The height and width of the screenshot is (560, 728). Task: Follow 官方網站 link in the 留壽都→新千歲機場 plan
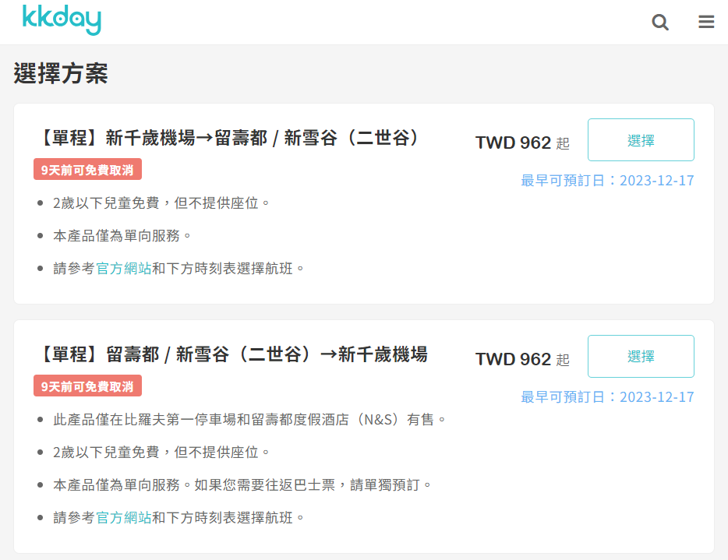pos(123,517)
